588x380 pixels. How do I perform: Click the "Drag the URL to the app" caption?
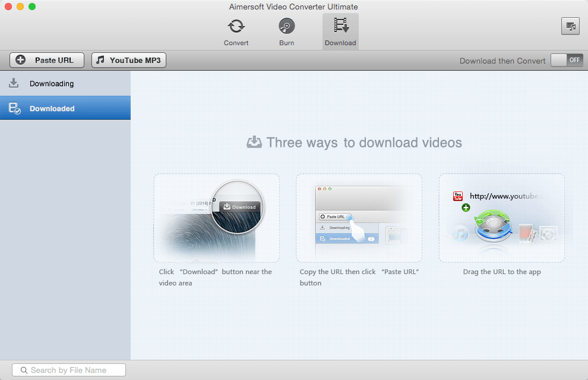click(x=502, y=272)
